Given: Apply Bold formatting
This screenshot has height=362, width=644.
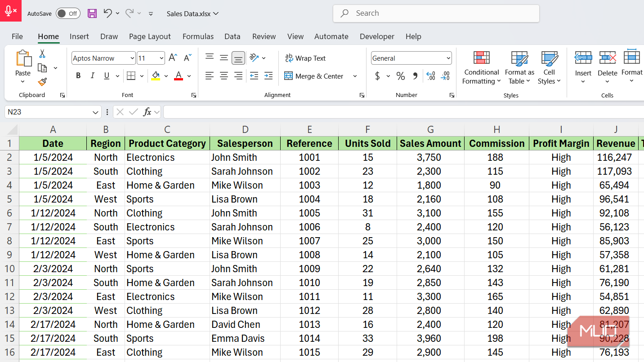Looking at the screenshot, I should tap(78, 76).
